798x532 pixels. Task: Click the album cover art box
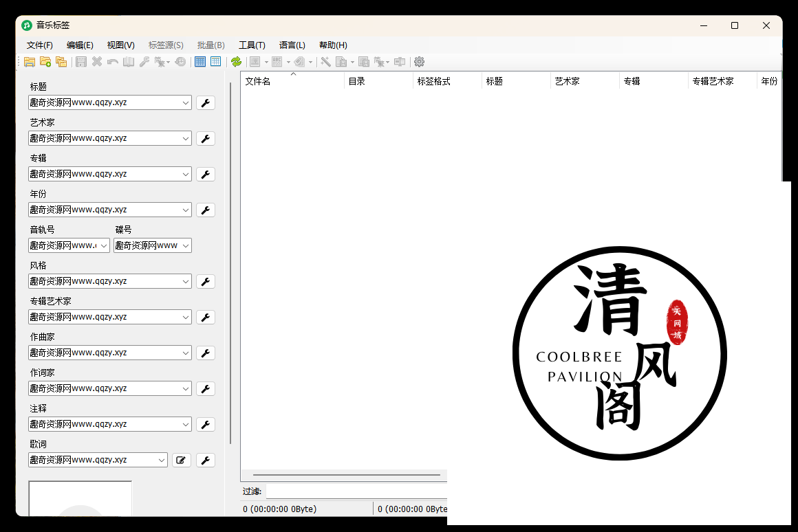[80, 498]
